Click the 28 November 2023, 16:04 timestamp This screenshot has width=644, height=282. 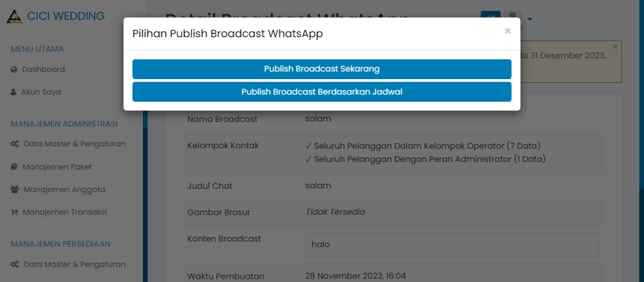(356, 276)
